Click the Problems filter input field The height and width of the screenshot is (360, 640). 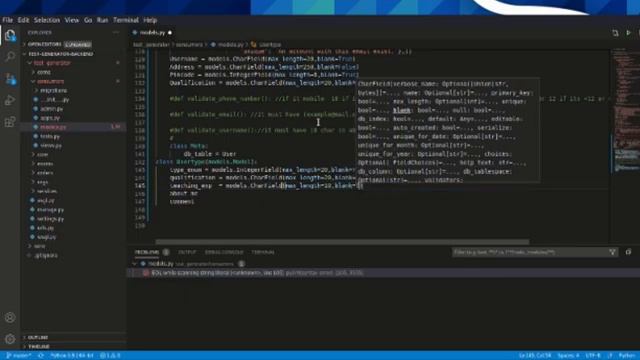[530, 252]
